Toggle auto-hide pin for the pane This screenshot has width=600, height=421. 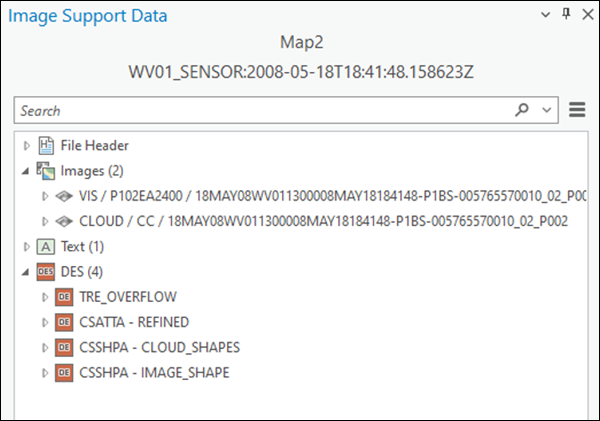click(565, 15)
